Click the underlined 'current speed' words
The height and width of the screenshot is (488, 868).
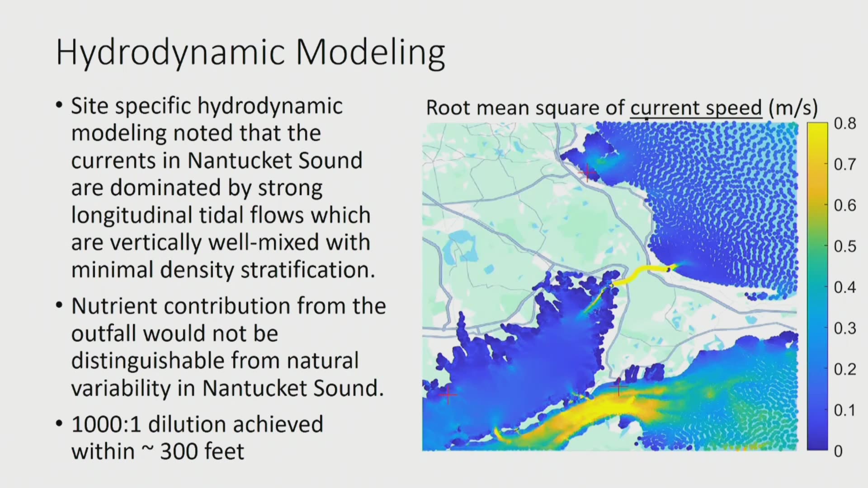tap(696, 108)
